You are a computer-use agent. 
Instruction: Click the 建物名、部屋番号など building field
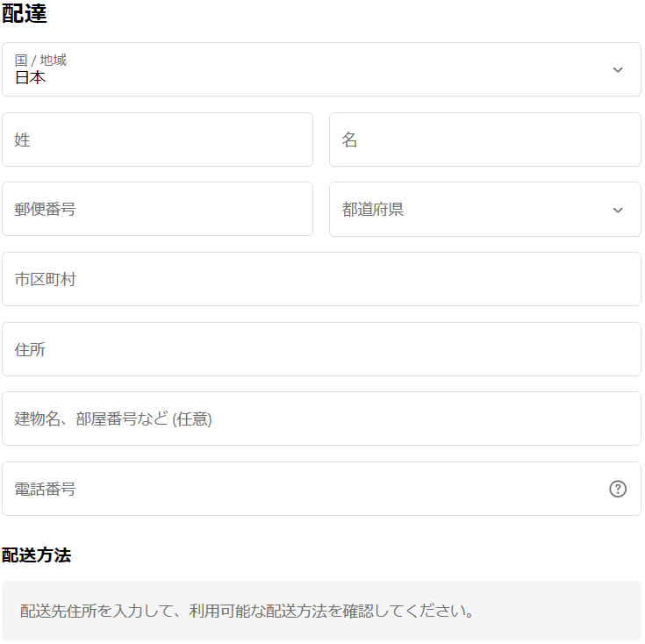pos(321,419)
